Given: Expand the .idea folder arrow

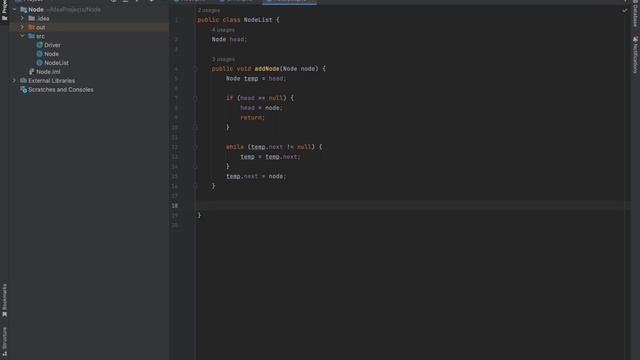Looking at the screenshot, I should 22,18.
